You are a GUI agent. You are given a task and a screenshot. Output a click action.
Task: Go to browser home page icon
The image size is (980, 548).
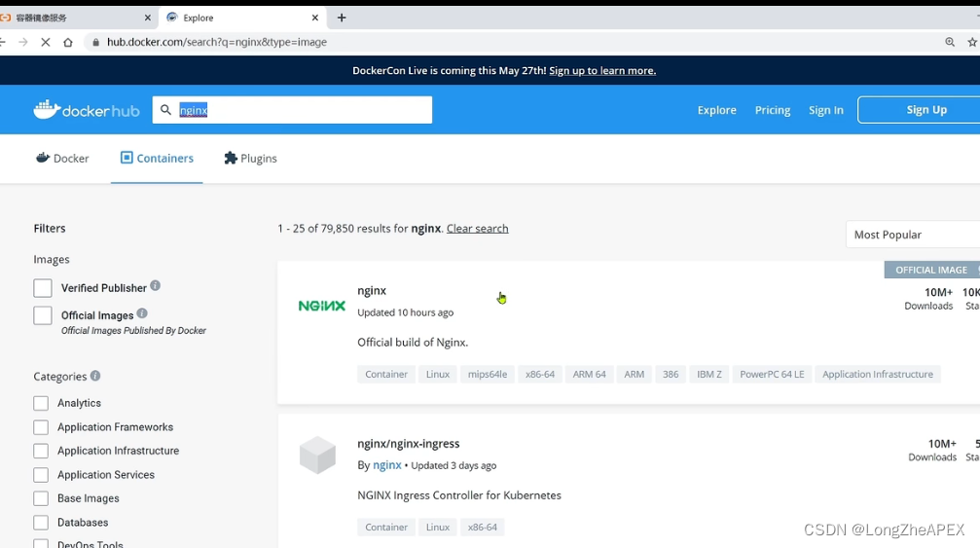(68, 42)
